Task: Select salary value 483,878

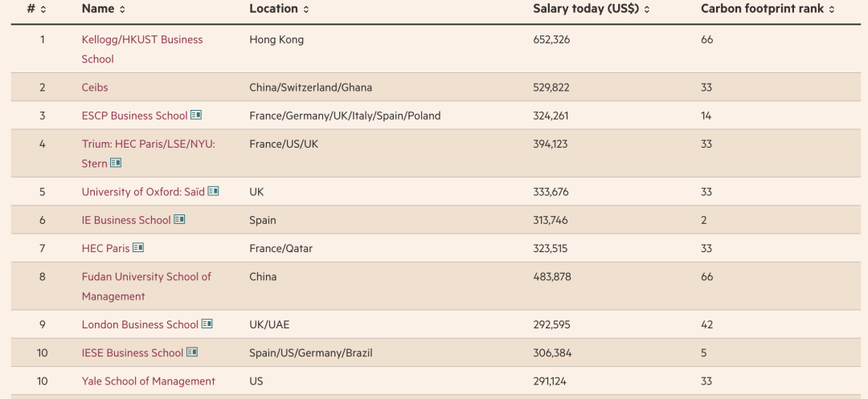Action: (551, 276)
